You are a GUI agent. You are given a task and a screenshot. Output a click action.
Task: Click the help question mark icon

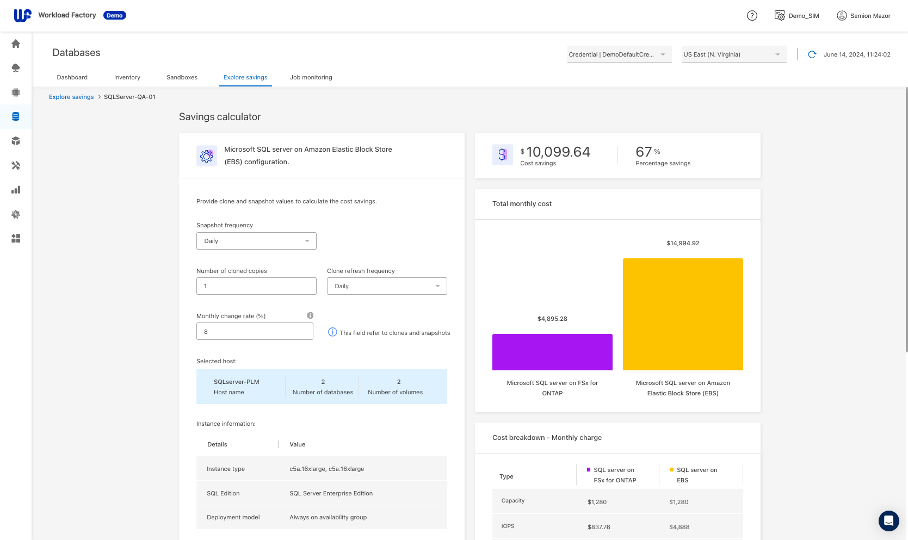click(x=752, y=16)
